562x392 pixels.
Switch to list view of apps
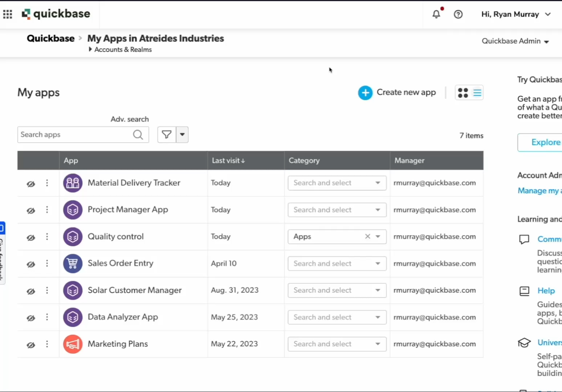(x=477, y=93)
